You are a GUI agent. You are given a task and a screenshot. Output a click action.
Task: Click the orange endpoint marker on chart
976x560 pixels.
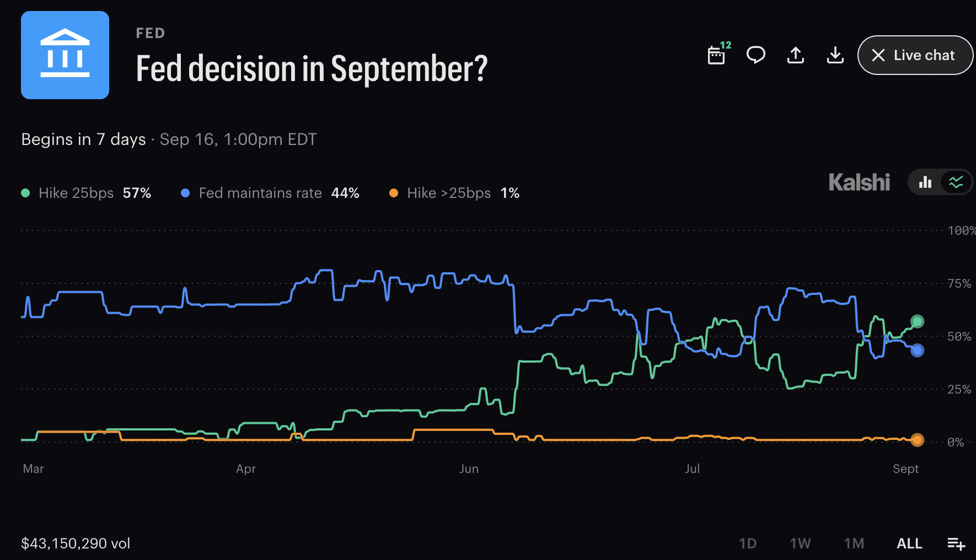(x=917, y=440)
